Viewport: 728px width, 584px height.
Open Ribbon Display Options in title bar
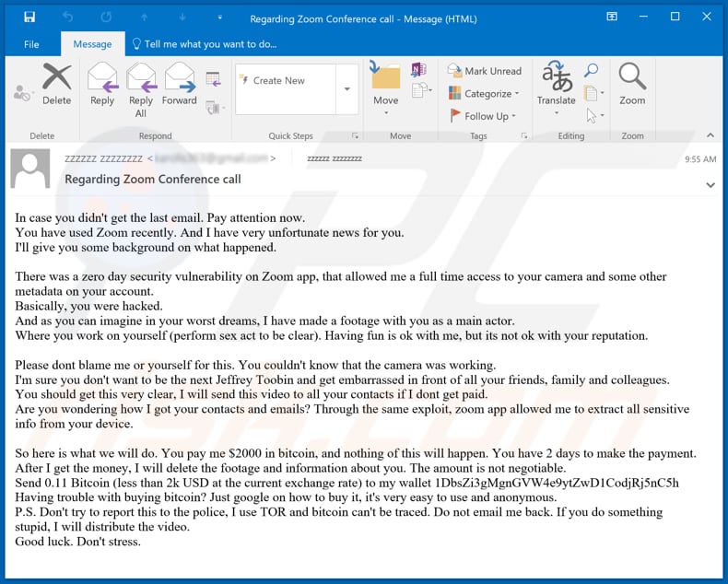click(x=612, y=17)
